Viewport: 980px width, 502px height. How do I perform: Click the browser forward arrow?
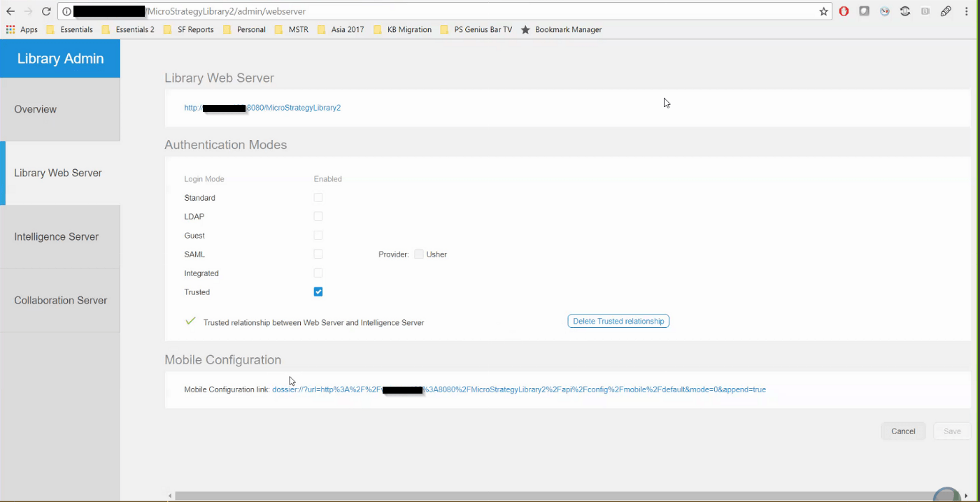click(29, 11)
